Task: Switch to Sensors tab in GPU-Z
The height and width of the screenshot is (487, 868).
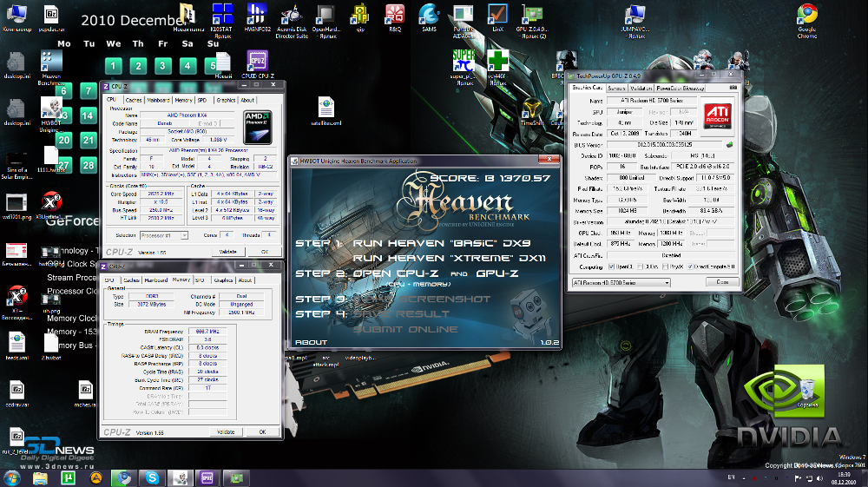Action: pos(616,88)
